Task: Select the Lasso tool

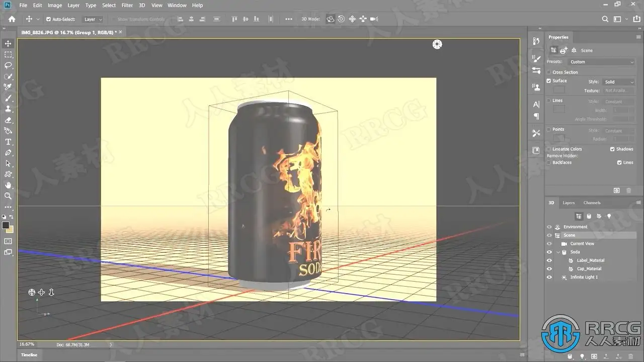Action: click(8, 65)
